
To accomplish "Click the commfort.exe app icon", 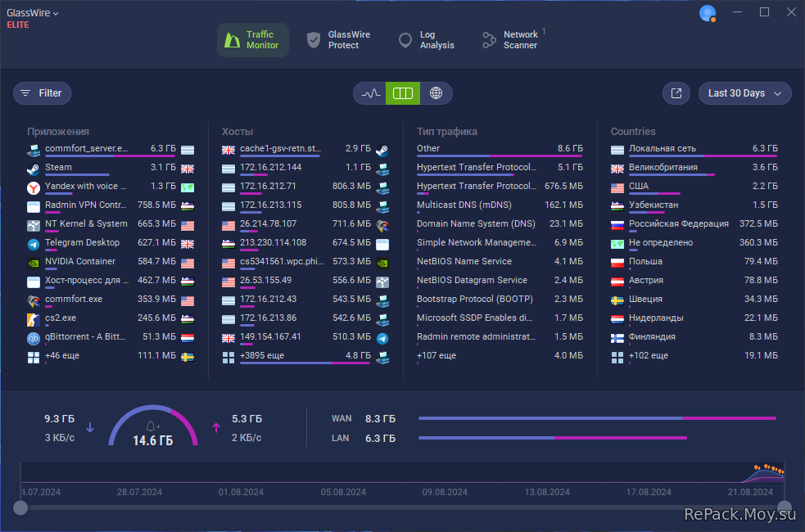I will click(34, 300).
